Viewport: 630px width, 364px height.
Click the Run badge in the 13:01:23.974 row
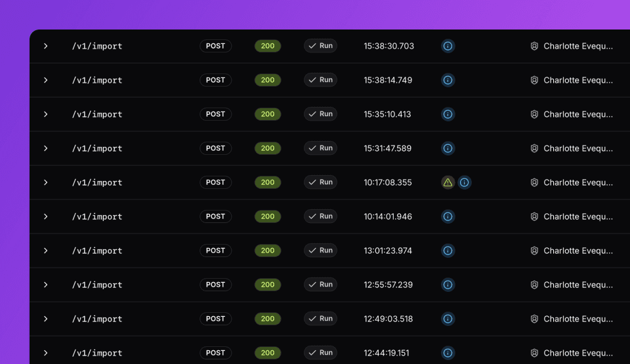(320, 251)
